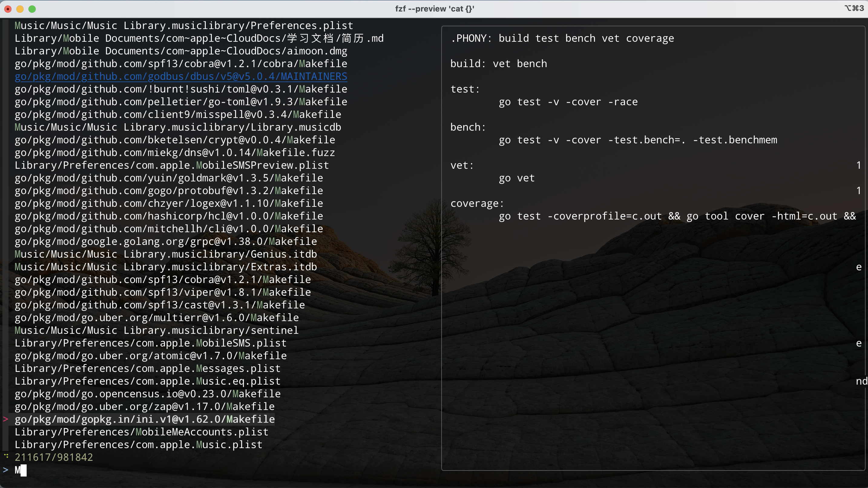This screenshot has height=488, width=868.
Task: Select cobra@v1.2.1/cobra/Makefile entry
Action: (181, 63)
